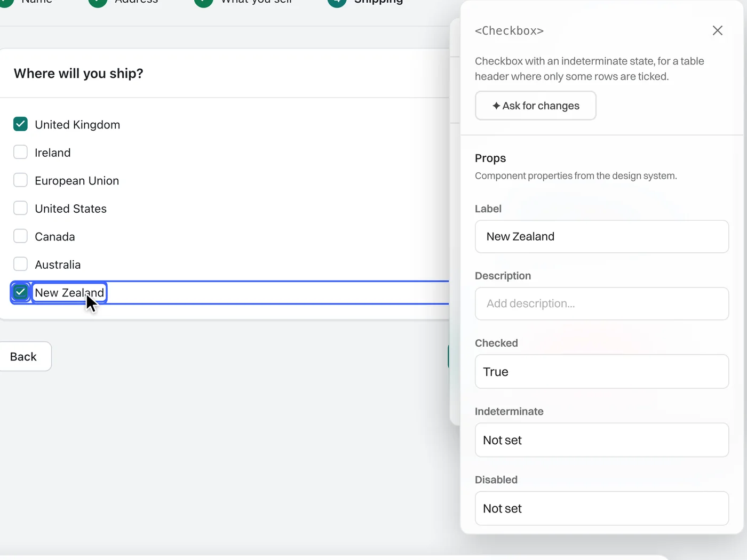Viewport: 747px width, 560px height.
Task: Click the Canada label text
Action: [x=55, y=237]
